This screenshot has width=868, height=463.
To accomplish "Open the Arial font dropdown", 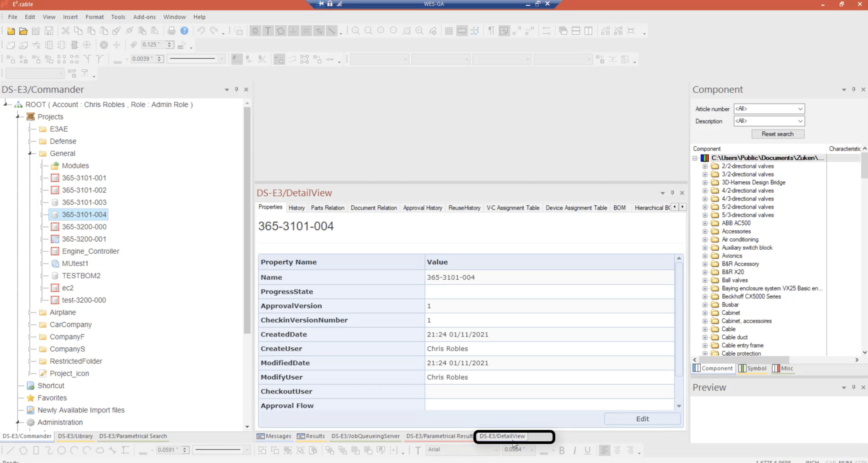I will point(496,450).
